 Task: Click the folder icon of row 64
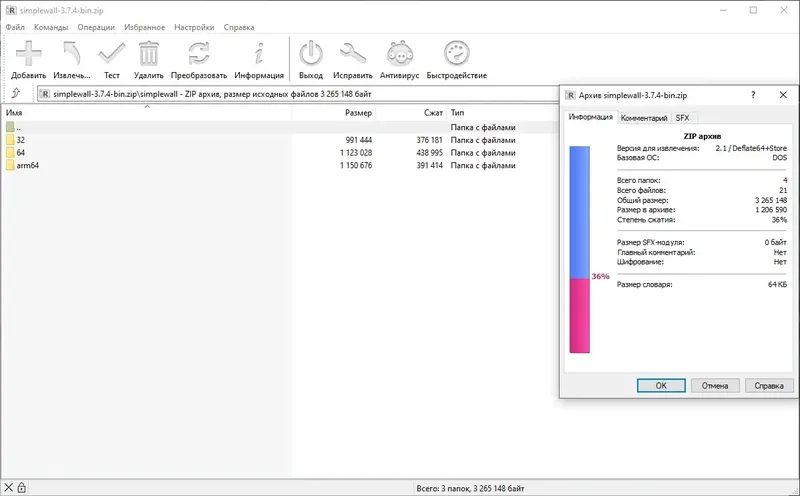10,153
